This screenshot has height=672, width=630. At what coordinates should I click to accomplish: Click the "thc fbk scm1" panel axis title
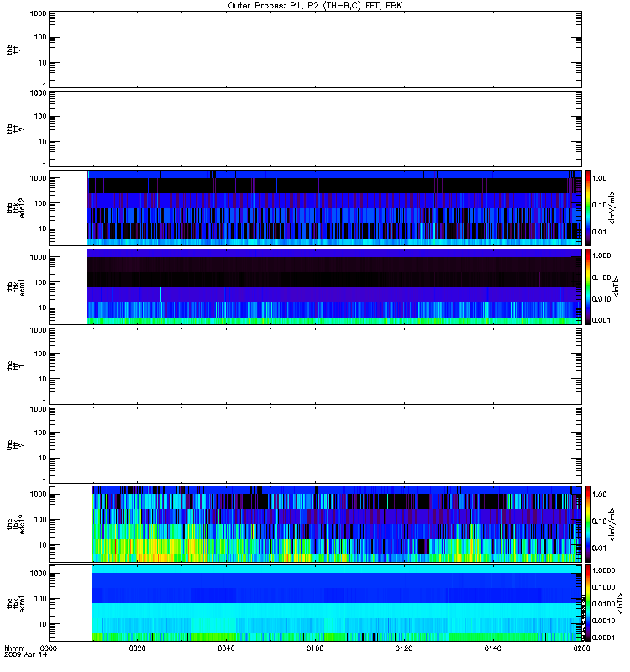click(16, 603)
